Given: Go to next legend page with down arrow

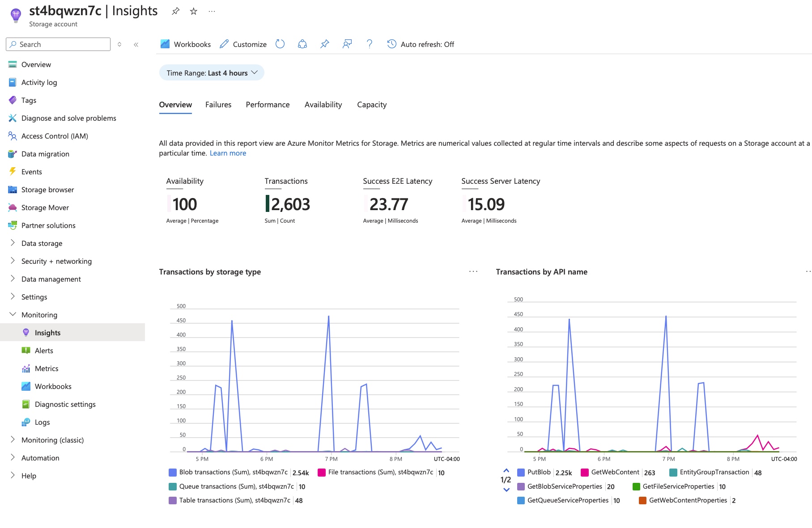Looking at the screenshot, I should [x=506, y=490].
